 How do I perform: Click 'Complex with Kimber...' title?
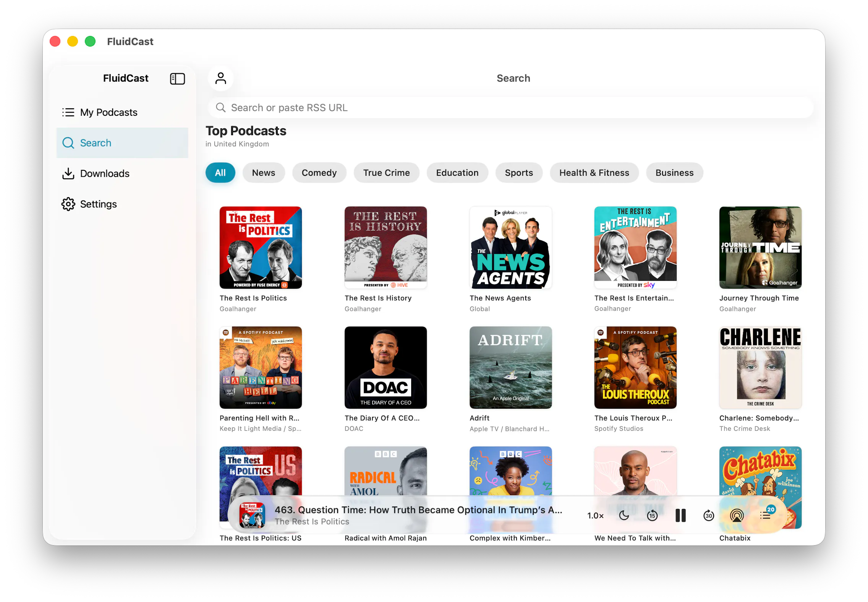point(510,538)
